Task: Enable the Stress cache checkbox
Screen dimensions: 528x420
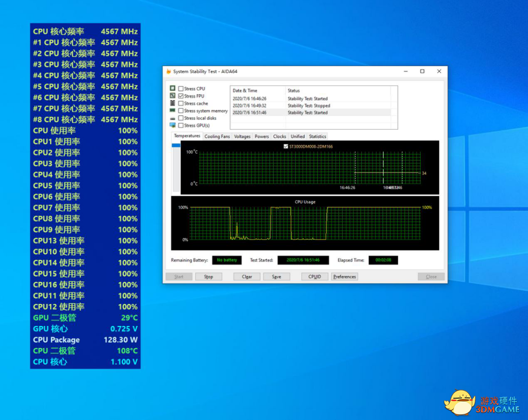Action: click(181, 103)
